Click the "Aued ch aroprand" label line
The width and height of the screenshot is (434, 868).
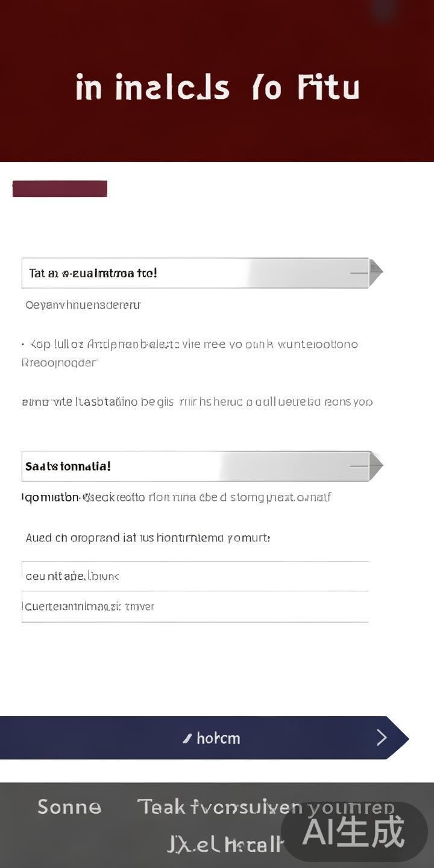[x=148, y=538]
